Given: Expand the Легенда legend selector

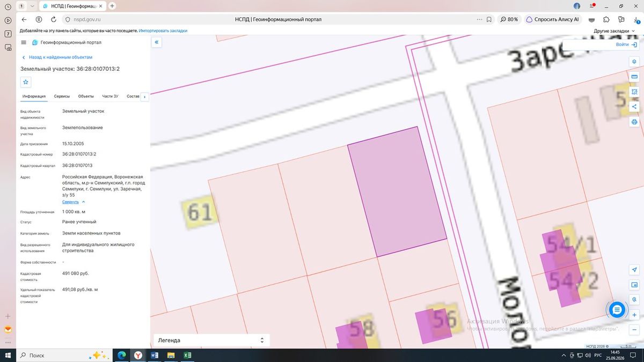Looking at the screenshot, I should (x=211, y=340).
